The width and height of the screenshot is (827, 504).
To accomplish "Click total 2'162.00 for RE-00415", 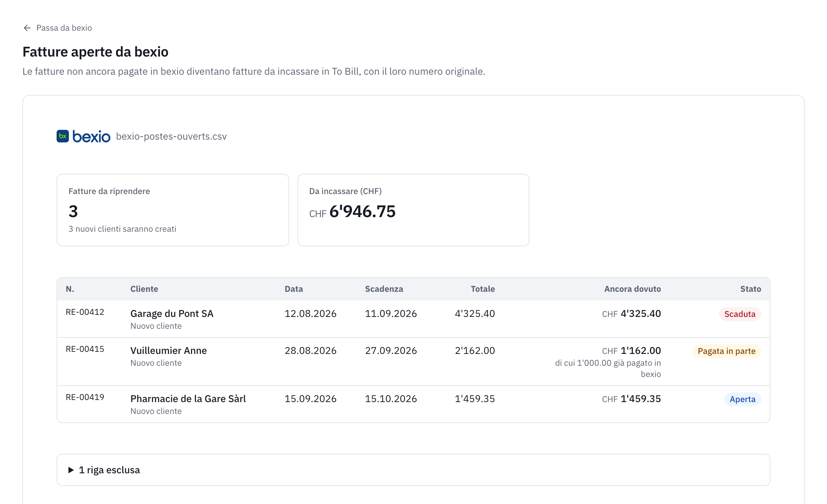I will (475, 350).
